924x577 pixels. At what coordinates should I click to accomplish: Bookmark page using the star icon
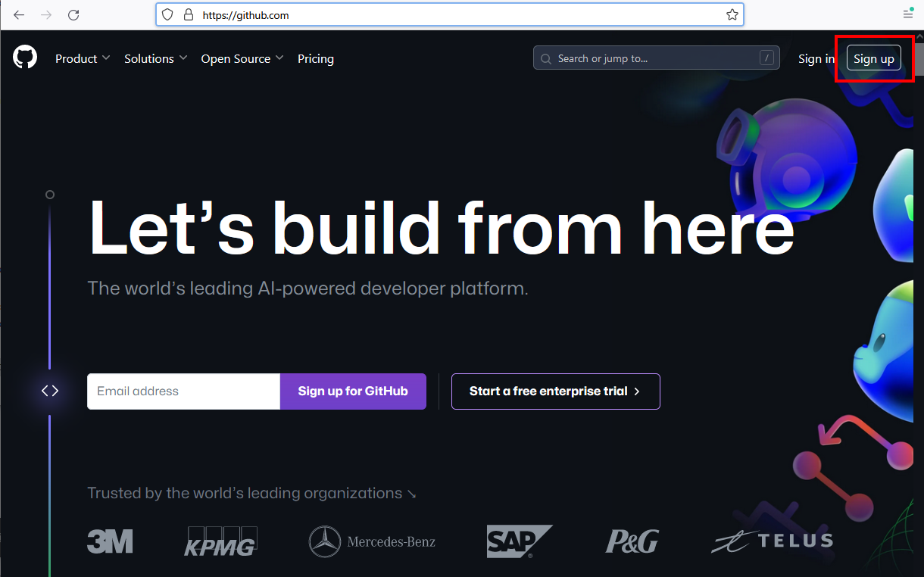coord(732,15)
